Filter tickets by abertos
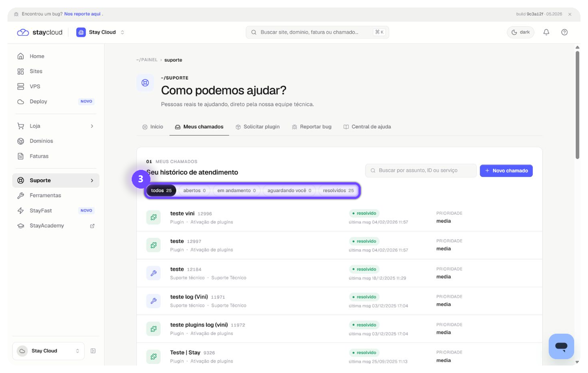This screenshot has width=588, height=373. pos(194,191)
